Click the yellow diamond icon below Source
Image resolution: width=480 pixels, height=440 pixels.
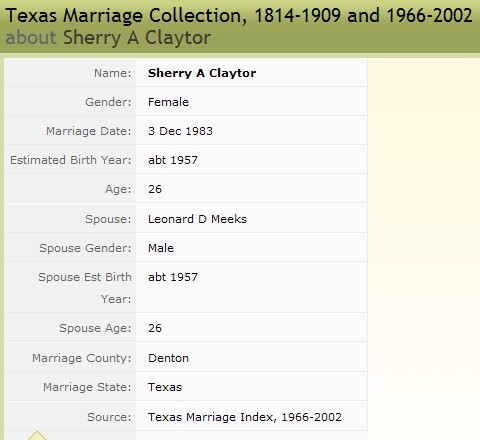[37, 436]
